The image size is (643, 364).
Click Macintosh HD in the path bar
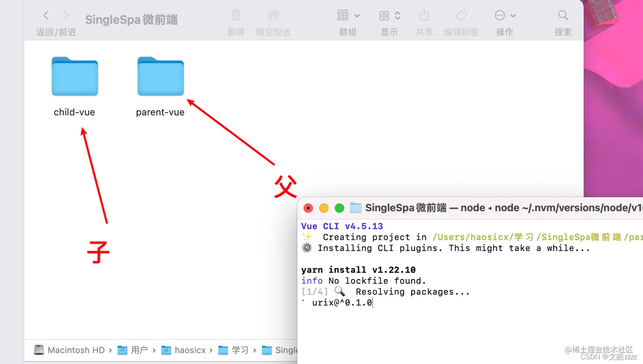coord(69,350)
